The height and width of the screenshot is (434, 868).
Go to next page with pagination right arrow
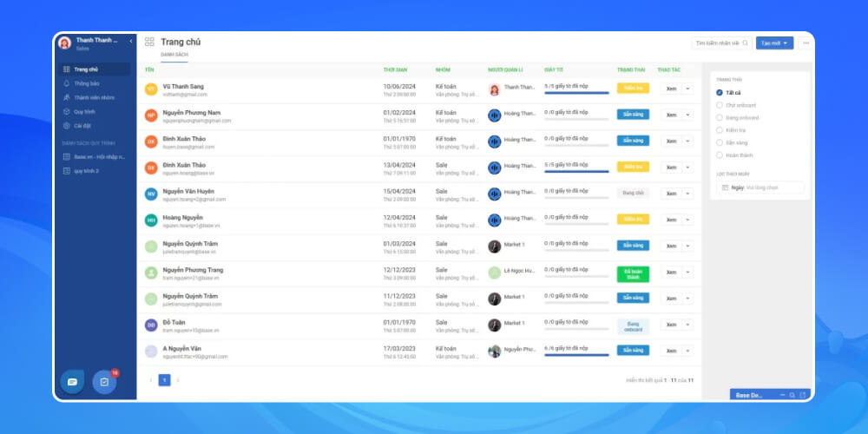178,380
